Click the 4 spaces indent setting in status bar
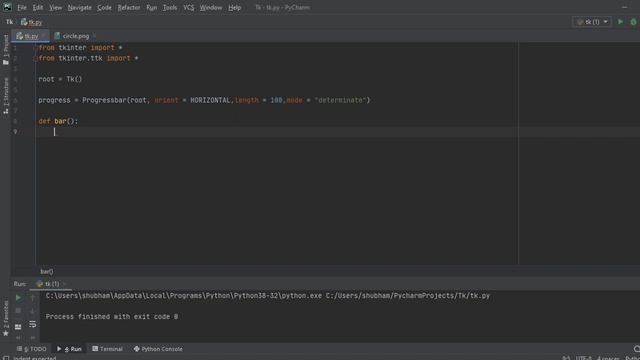This screenshot has height=360, width=640. 608,358
